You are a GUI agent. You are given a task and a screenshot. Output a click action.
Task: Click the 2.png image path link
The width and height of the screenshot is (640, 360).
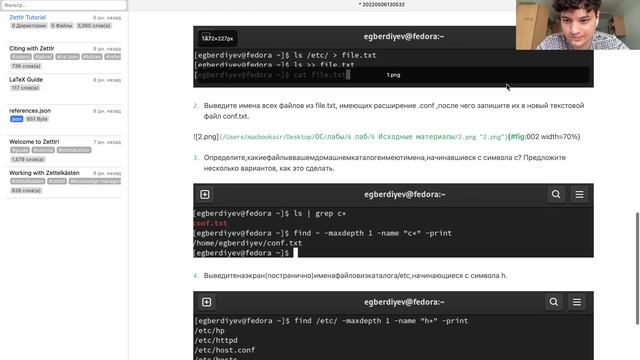tap(363, 137)
